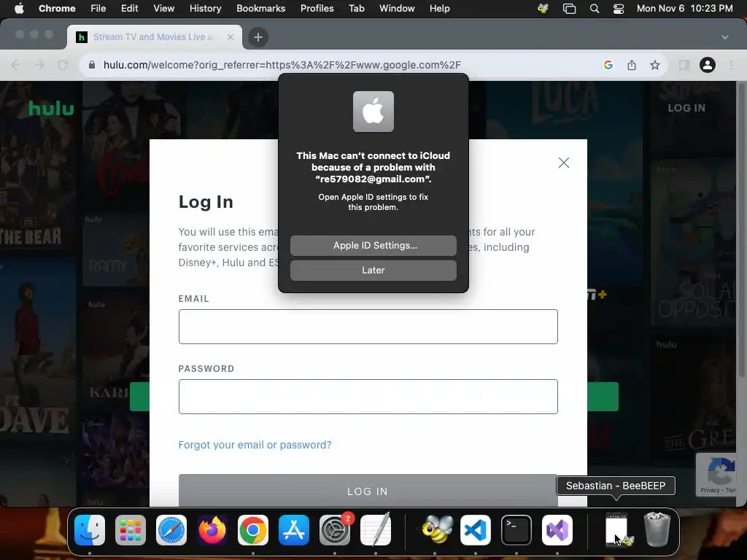Reload the Hulu page
This screenshot has width=747, height=560.
click(x=63, y=65)
